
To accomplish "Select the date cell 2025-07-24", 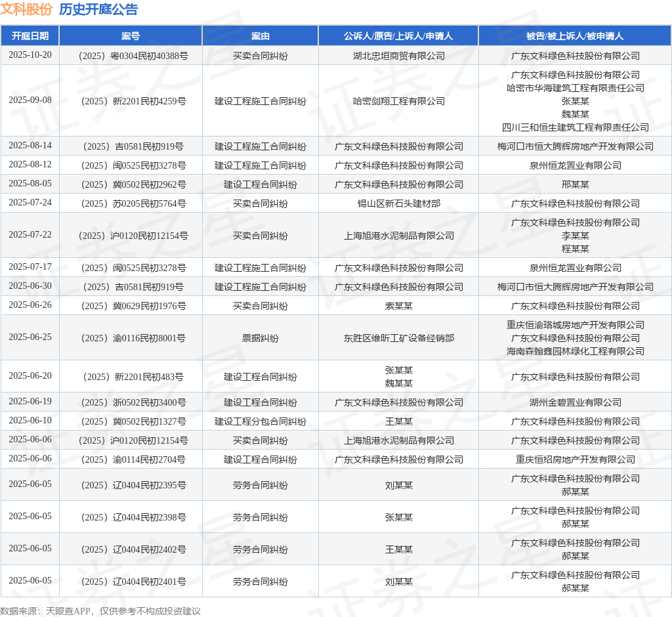I will tap(30, 202).
